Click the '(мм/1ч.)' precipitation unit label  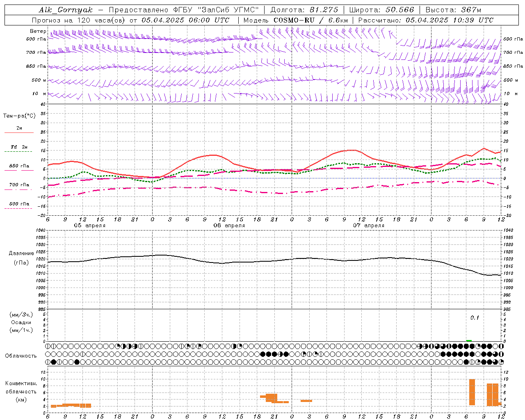(21, 330)
